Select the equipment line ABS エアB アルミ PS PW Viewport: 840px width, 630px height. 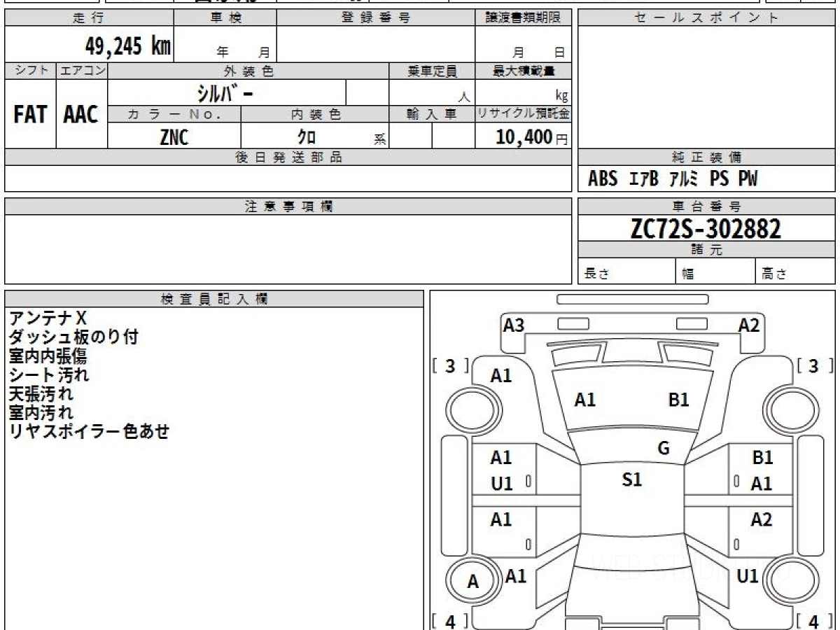[x=673, y=179]
